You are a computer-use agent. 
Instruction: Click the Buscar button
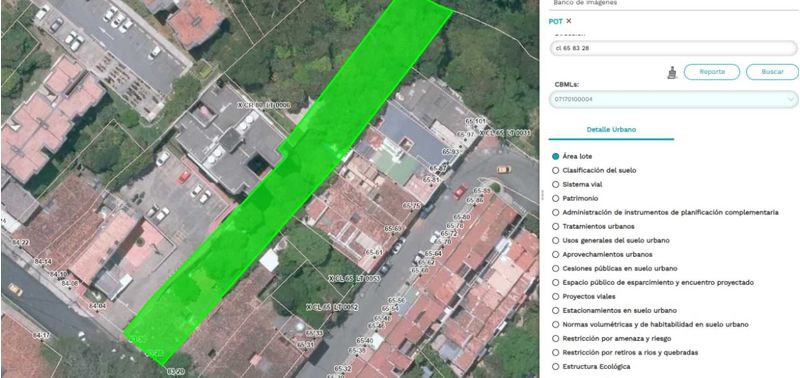point(772,72)
